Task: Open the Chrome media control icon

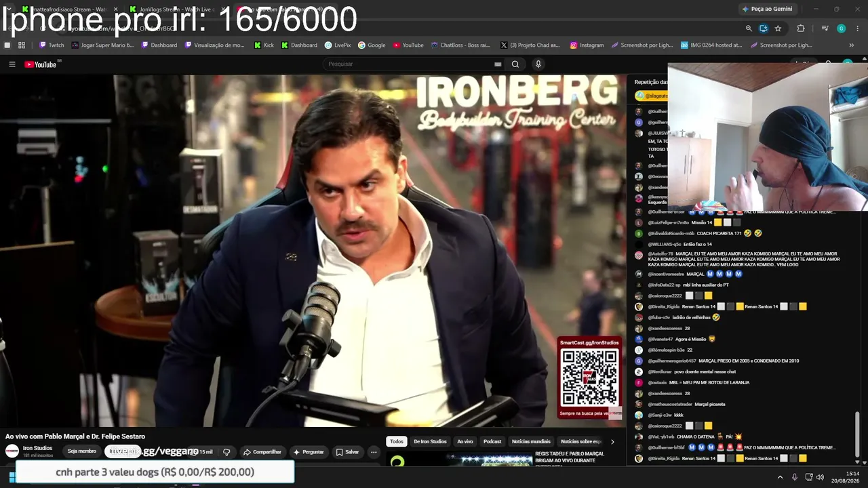Action: 825,28
